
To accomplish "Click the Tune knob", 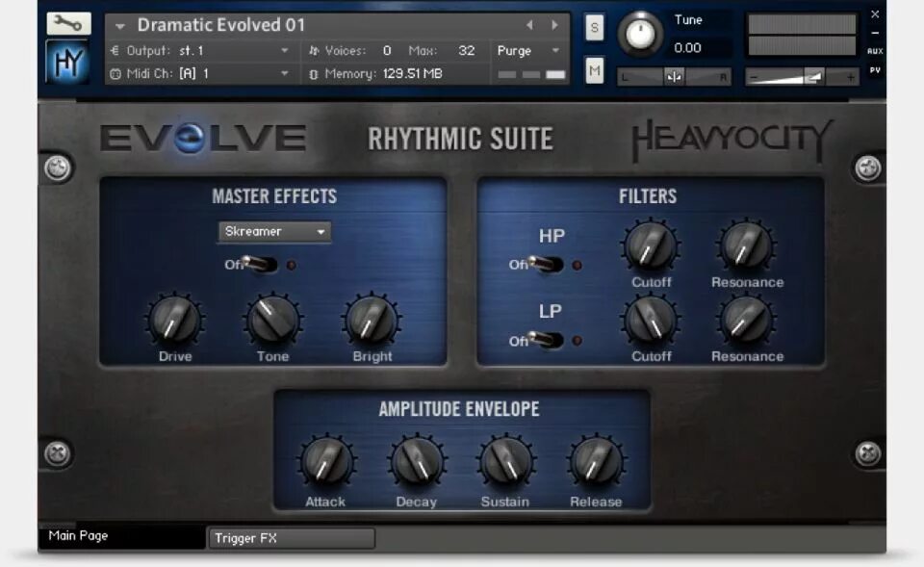I will (x=640, y=34).
